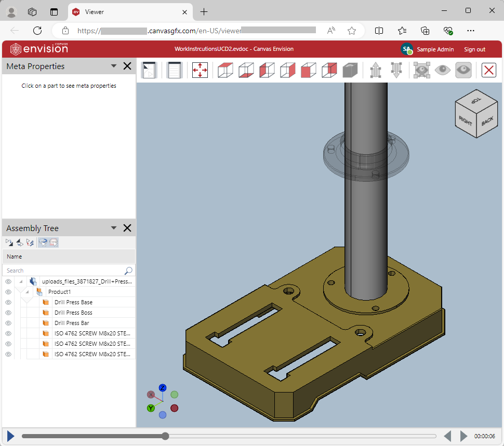
Task: Step to the previous frame with left arrow
Action: [x=447, y=436]
